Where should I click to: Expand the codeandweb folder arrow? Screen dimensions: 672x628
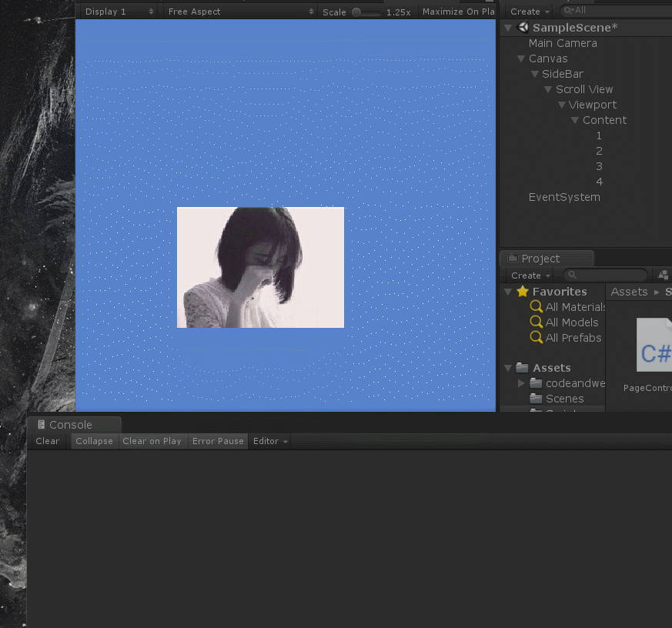click(x=521, y=383)
